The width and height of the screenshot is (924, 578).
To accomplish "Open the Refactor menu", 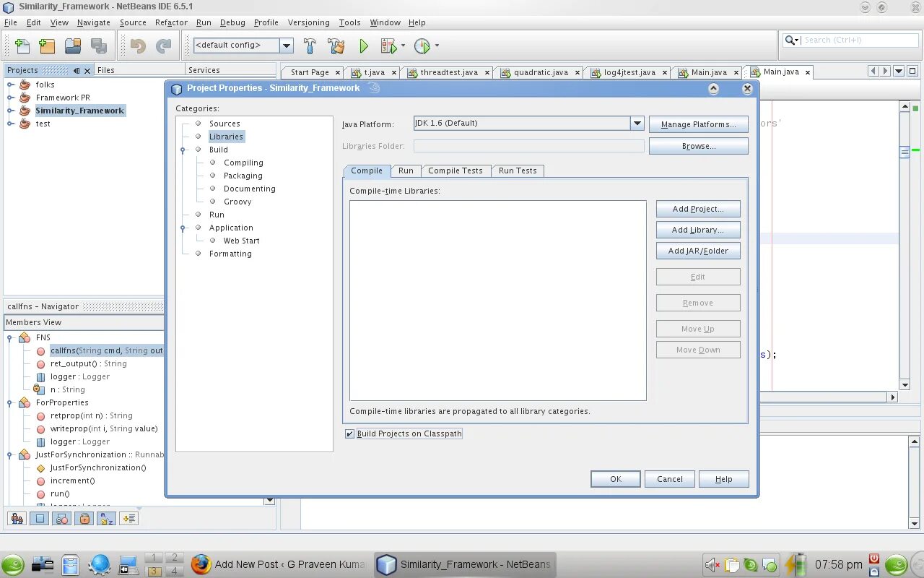I will click(171, 22).
